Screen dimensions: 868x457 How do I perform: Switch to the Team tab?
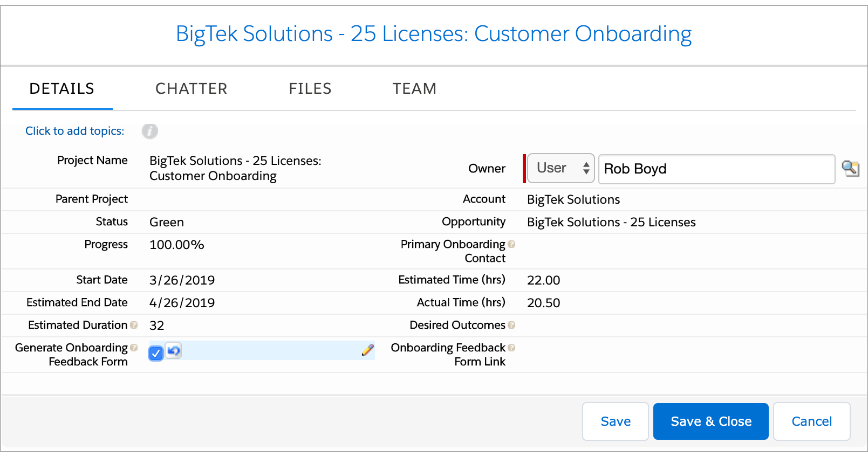[414, 88]
